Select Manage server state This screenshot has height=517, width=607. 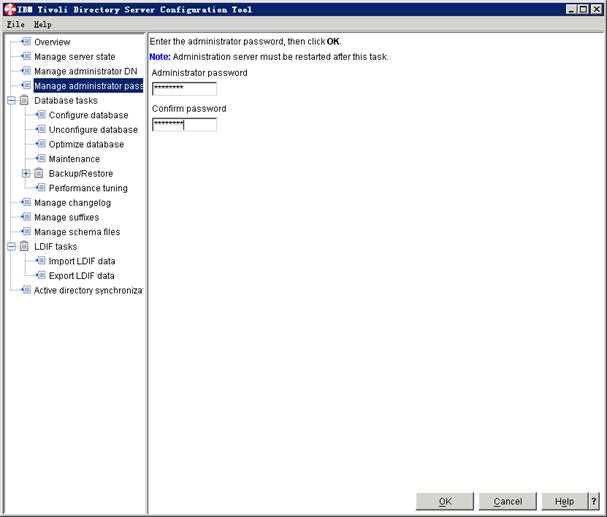(75, 56)
